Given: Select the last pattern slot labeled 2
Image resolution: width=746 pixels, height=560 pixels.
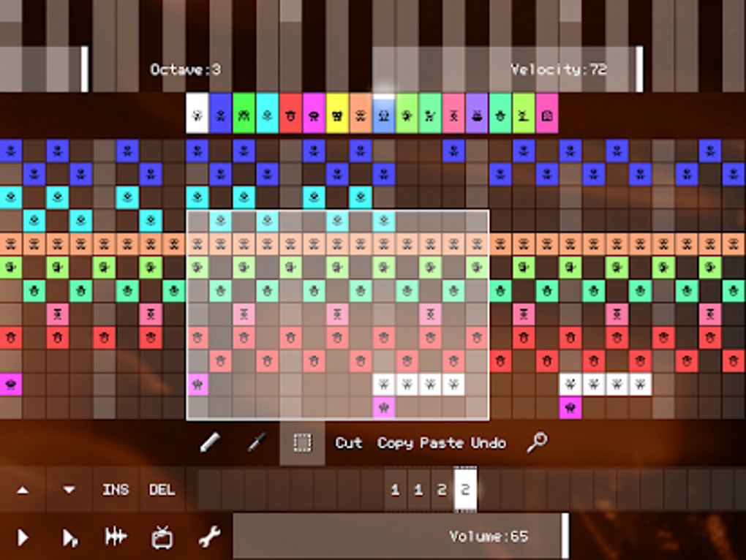Looking at the screenshot, I should tap(466, 490).
